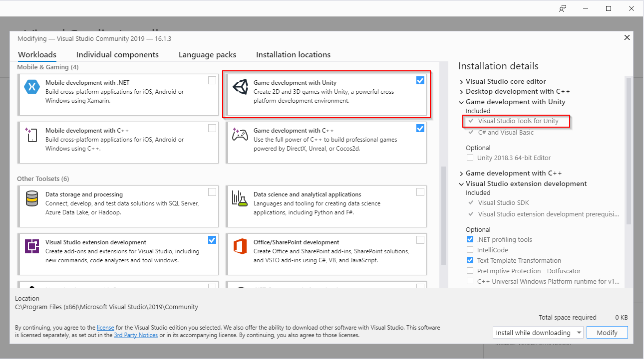This screenshot has height=359, width=644.
Task: Click the workloads list vertical scrollbar
Action: pyautogui.click(x=442, y=214)
